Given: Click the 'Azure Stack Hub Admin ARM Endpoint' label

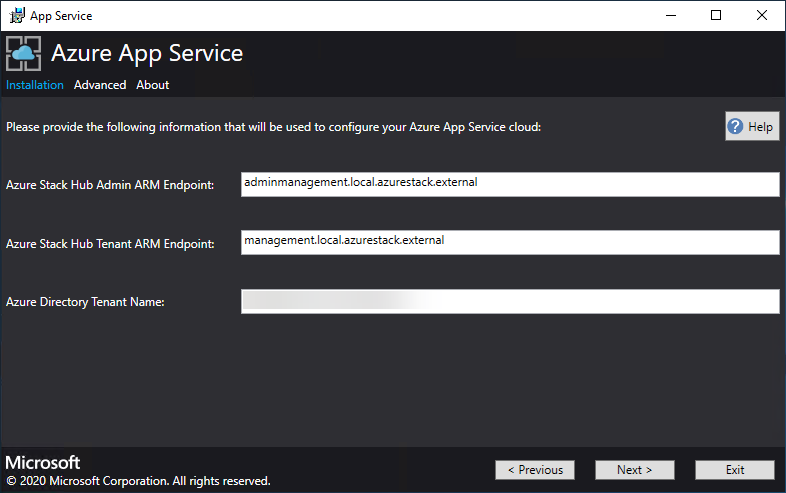Looking at the screenshot, I should [x=110, y=186].
